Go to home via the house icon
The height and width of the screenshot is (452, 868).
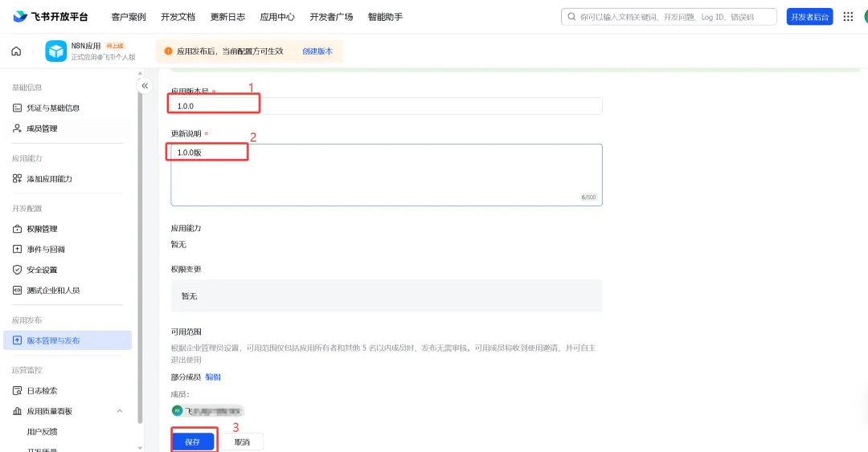click(16, 51)
